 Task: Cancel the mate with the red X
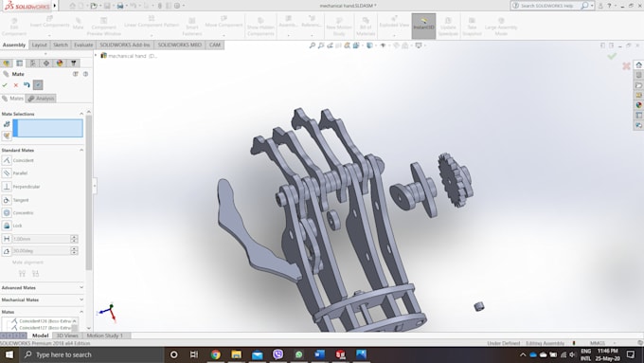[15, 85]
